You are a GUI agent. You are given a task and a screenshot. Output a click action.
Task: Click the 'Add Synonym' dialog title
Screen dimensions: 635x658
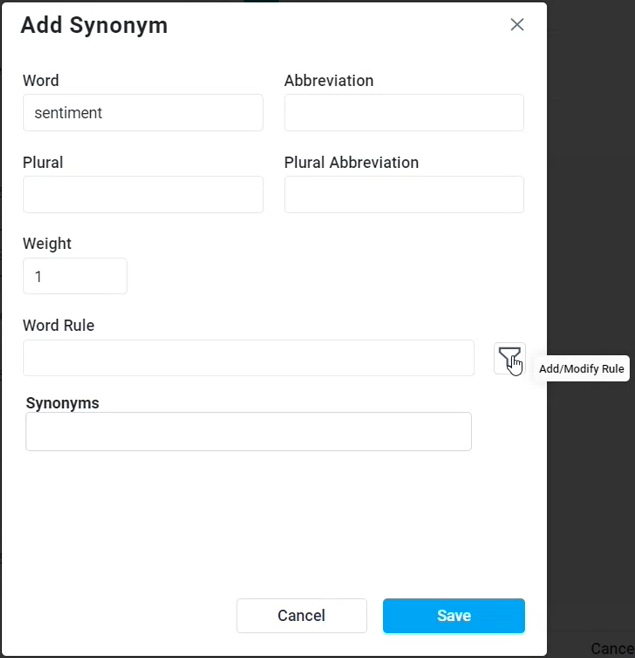click(x=94, y=26)
